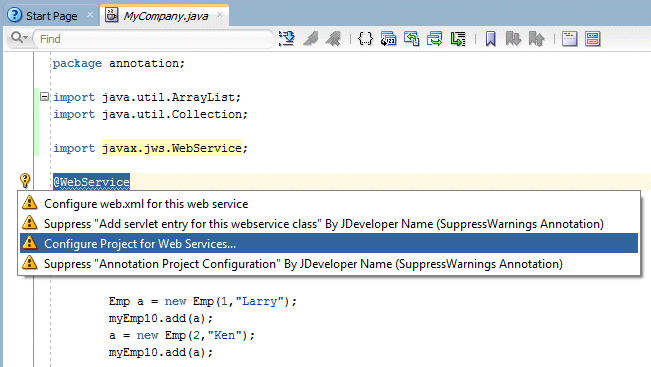Go to previous bookmark icon
Viewport: 651px width, 367px height.
(x=536, y=39)
